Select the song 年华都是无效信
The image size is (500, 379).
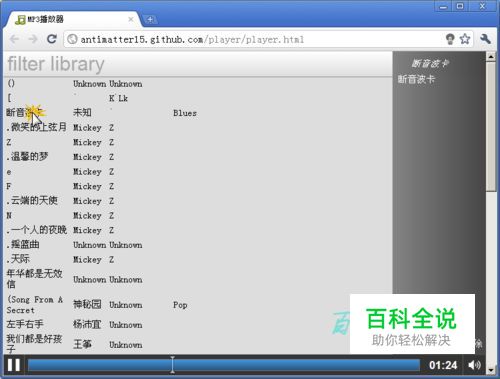34,279
